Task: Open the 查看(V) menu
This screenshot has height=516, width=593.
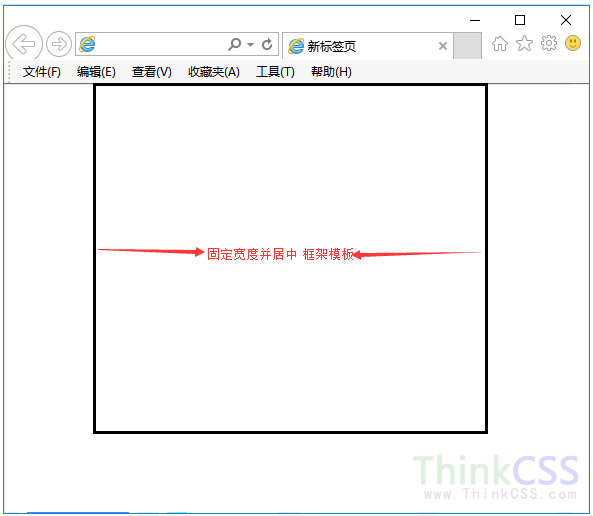Action: tap(152, 71)
